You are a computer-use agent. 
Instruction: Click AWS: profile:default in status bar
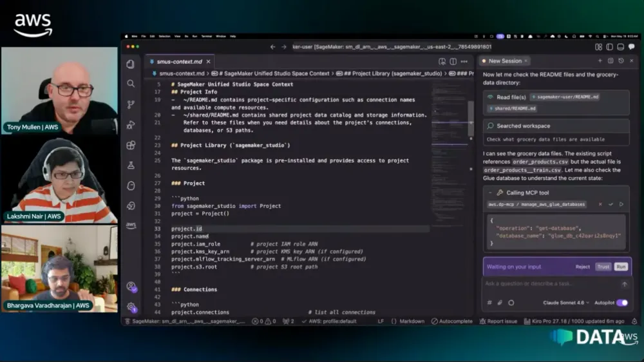[329, 321]
